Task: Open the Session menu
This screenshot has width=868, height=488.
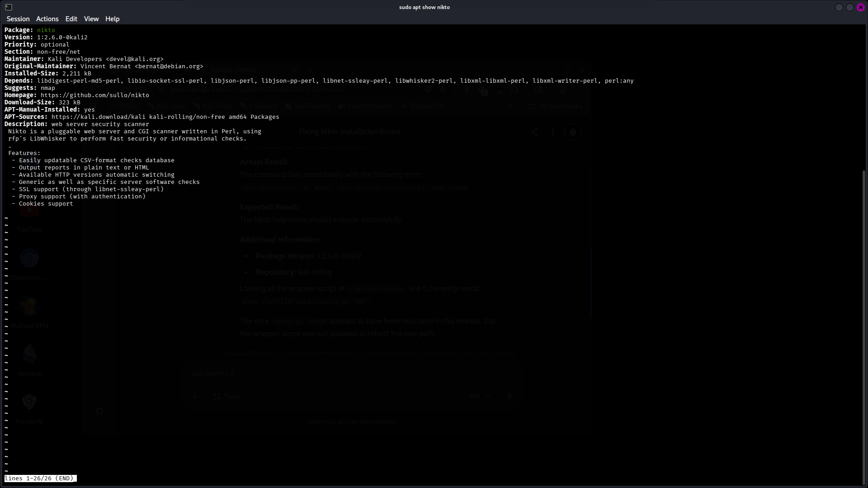Action: [x=18, y=19]
